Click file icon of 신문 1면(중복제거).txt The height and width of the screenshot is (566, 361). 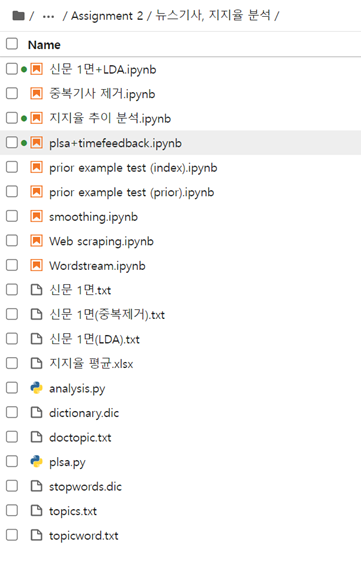(x=36, y=314)
